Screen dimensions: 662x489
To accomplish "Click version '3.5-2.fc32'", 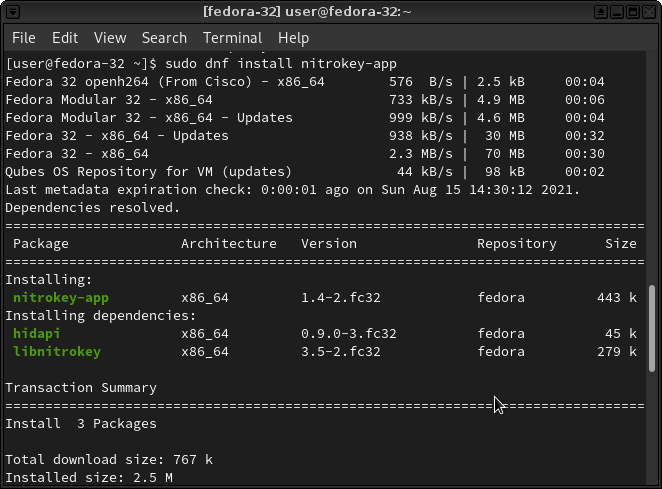I will point(341,351).
